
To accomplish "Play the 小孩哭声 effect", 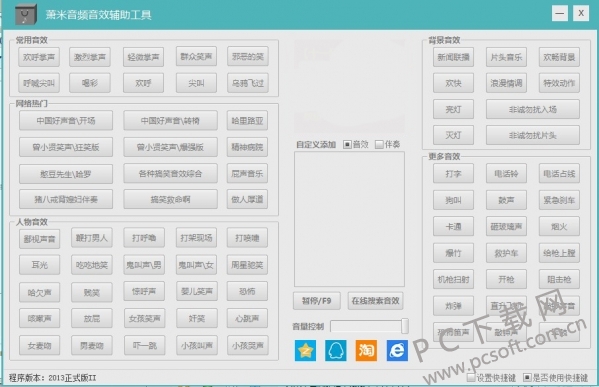I will click(x=247, y=345).
